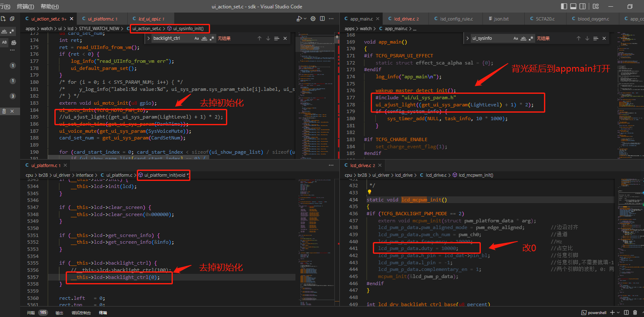644x317 pixels.
Task: Click STYLE_WATCH_NEW in the breadcrumb path
Action: 99,28
